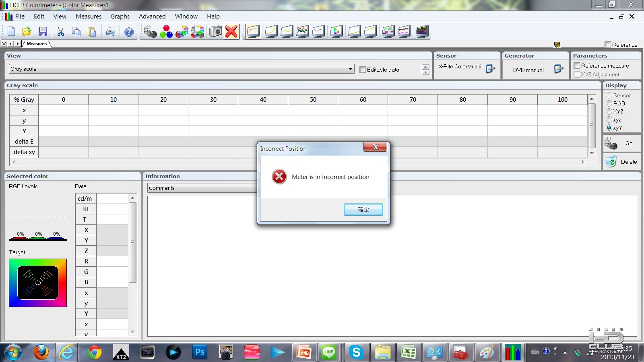This screenshot has width=644, height=362.
Task: Select the lowercase xyz display radio button
Action: click(x=609, y=119)
